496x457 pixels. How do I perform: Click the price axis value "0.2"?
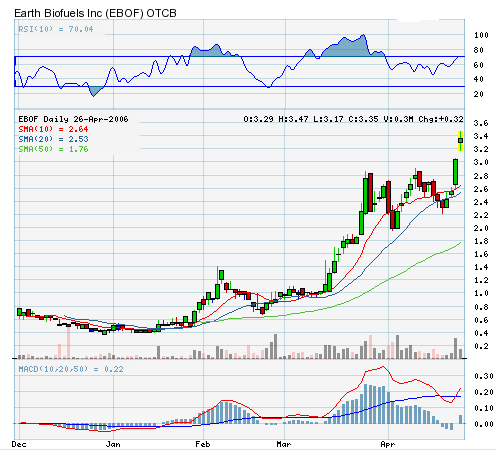point(481,346)
